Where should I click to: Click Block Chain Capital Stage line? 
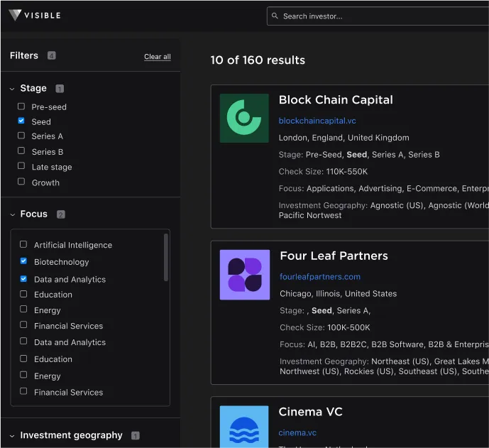coord(359,155)
